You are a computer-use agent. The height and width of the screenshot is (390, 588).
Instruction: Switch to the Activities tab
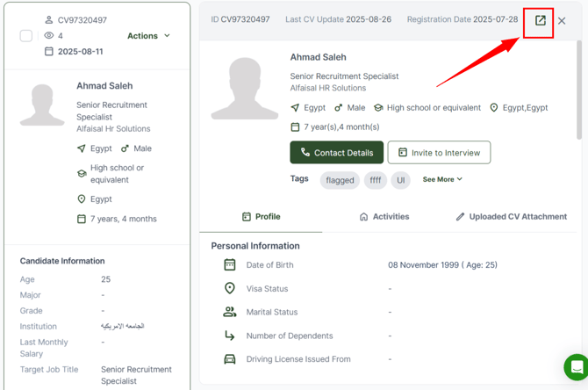[x=384, y=216]
